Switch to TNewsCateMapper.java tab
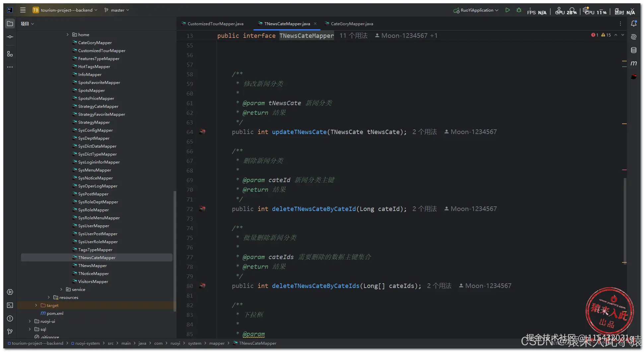The width and height of the screenshot is (644, 352). pos(287,24)
